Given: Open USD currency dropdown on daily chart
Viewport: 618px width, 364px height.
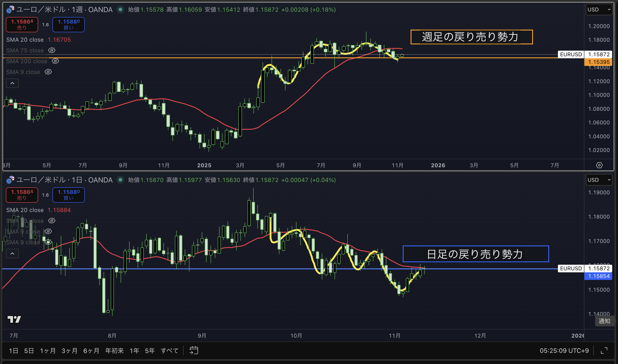Looking at the screenshot, I should pyautogui.click(x=599, y=180).
